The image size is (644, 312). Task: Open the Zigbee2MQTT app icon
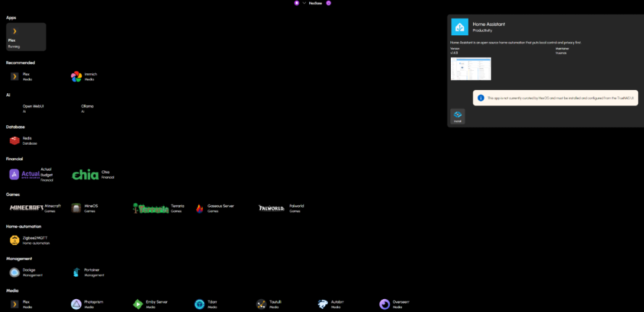click(15, 240)
